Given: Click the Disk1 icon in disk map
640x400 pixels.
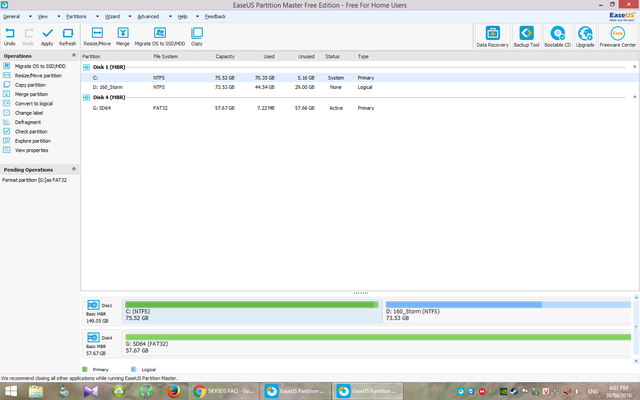Looking at the screenshot, I should pyautogui.click(x=93, y=305).
